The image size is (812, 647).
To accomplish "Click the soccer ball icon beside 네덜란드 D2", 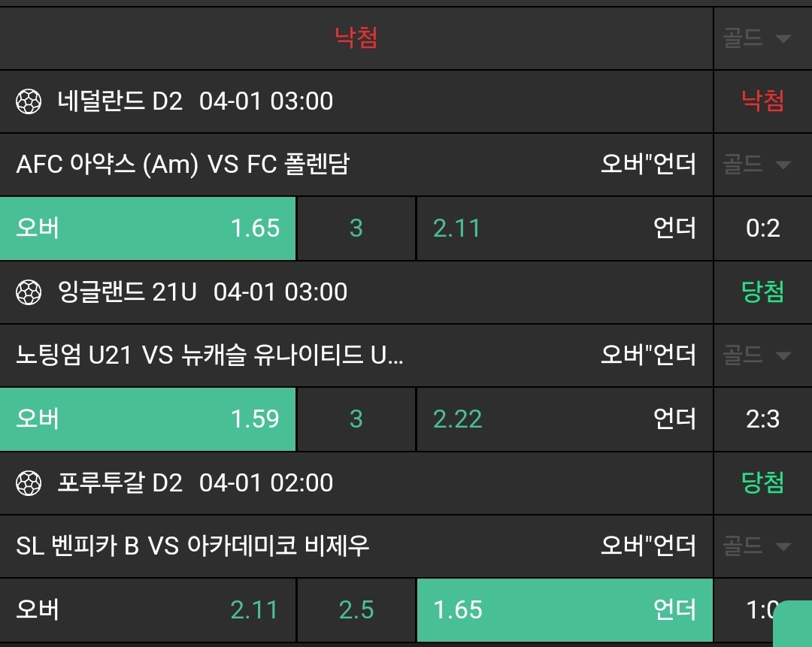I will click(x=29, y=101).
